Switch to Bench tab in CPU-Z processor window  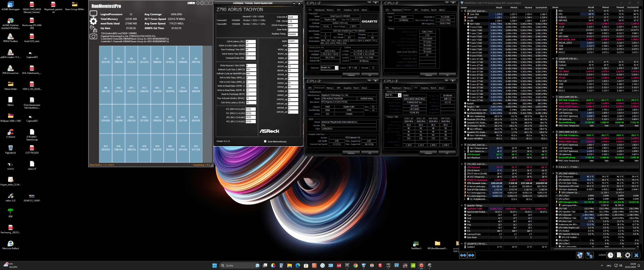[356, 10]
